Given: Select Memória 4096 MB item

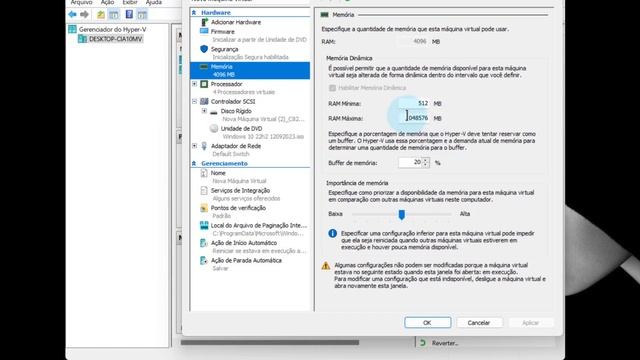Looking at the screenshot, I should (x=250, y=71).
